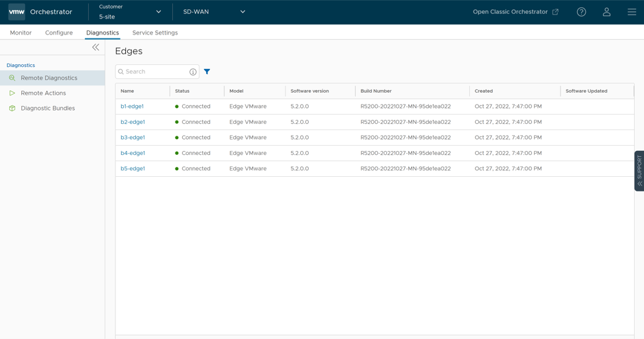Open the Support side tab
The image size is (644, 339).
[639, 171]
